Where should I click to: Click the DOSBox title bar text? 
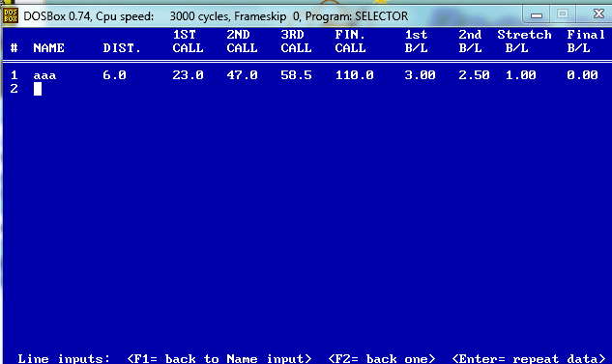coord(216,16)
